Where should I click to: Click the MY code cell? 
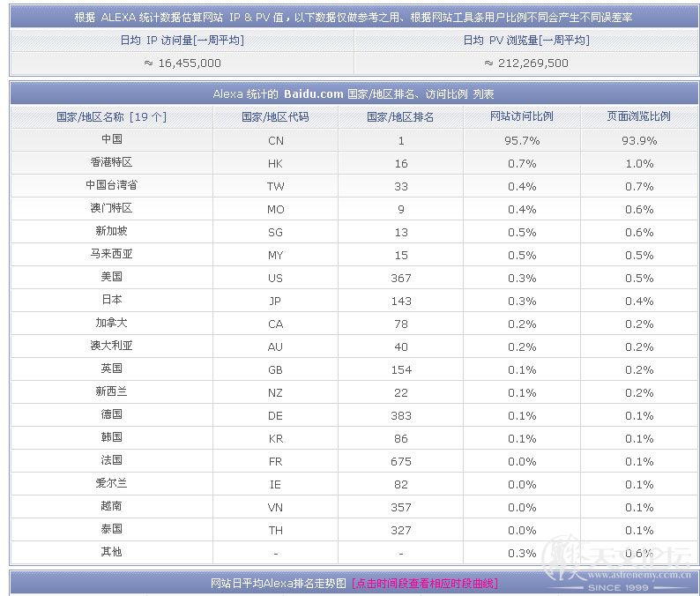(275, 256)
